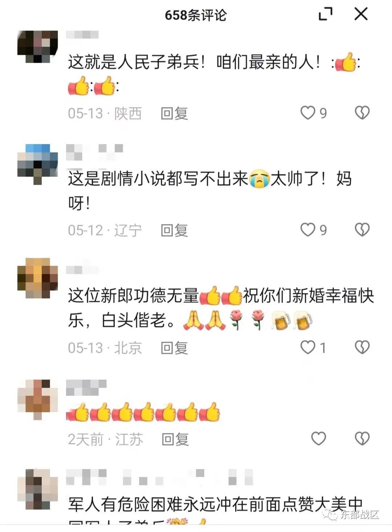392x532 pixels.
Task: Like the 陕西 comment about 人民子弟兵
Action: tap(314, 113)
